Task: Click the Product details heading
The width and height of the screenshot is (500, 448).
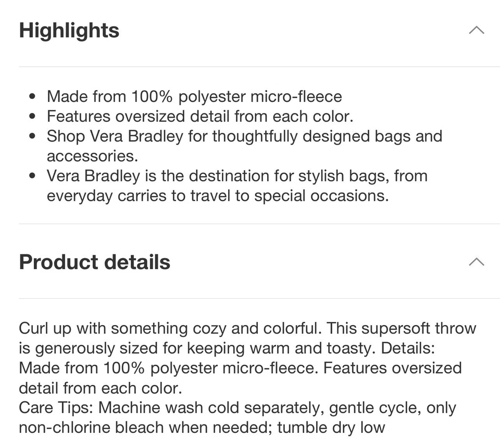Action: [95, 262]
